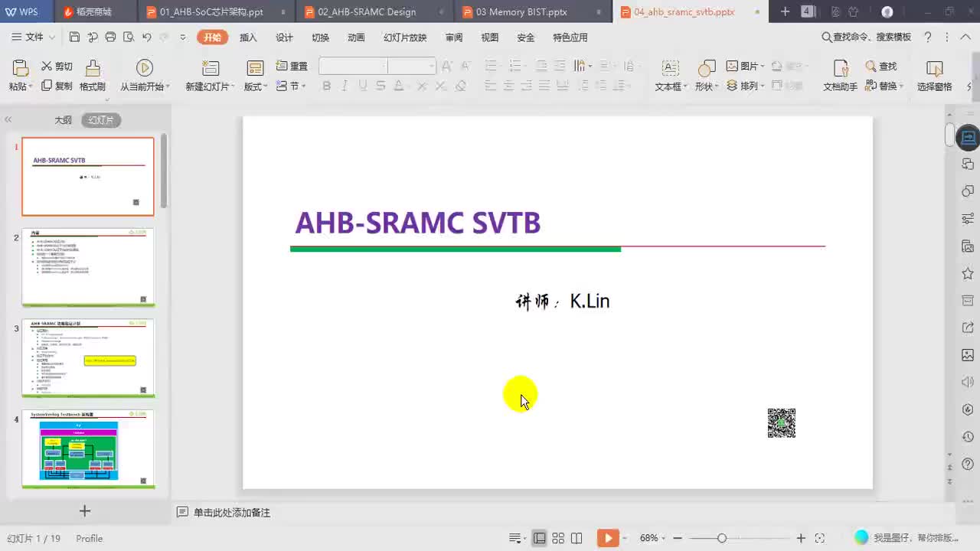Screen dimensions: 980x551
Task: Open the Replace (替换) dropdown
Action: coord(884,86)
